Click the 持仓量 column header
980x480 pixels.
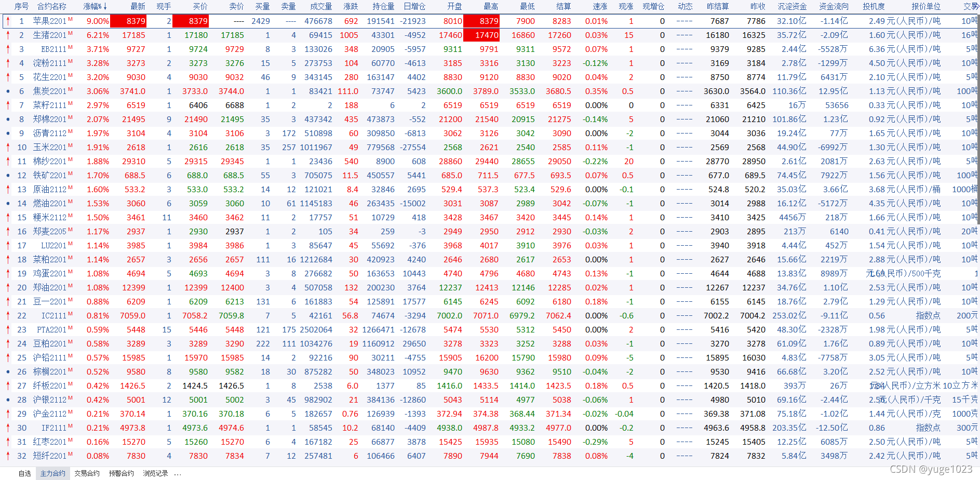[384, 6]
